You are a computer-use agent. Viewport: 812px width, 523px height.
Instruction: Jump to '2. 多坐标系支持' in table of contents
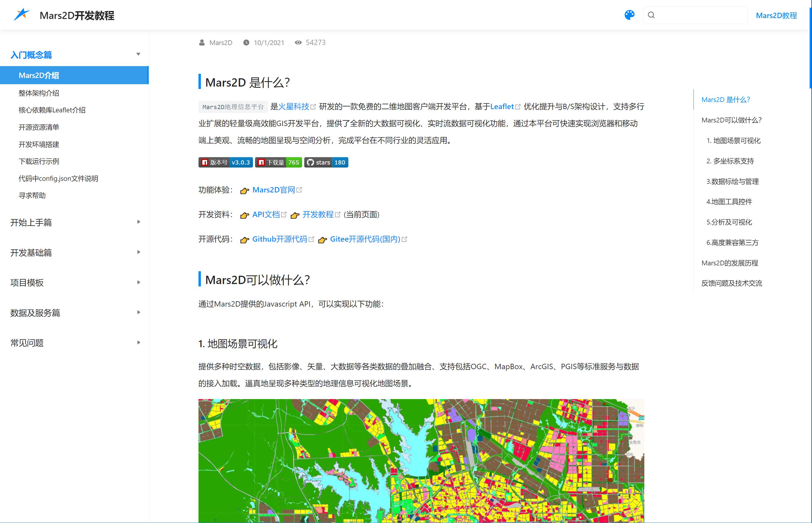click(x=730, y=161)
